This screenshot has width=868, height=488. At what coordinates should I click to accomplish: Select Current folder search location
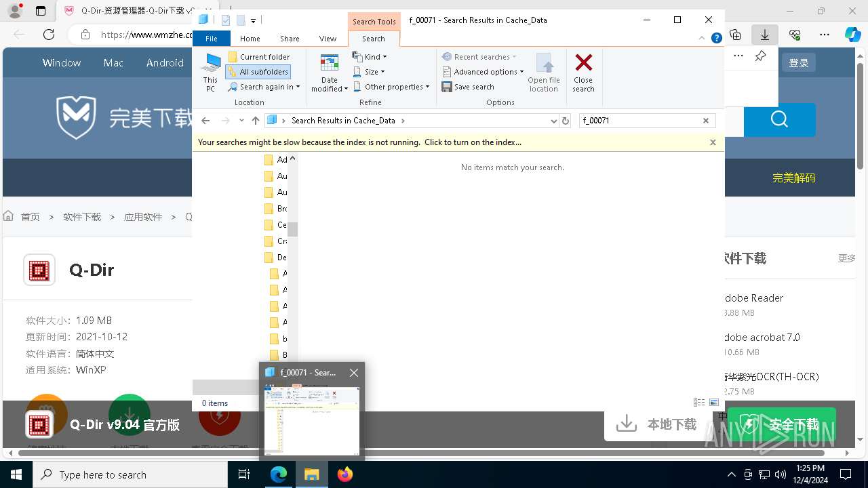coord(259,57)
